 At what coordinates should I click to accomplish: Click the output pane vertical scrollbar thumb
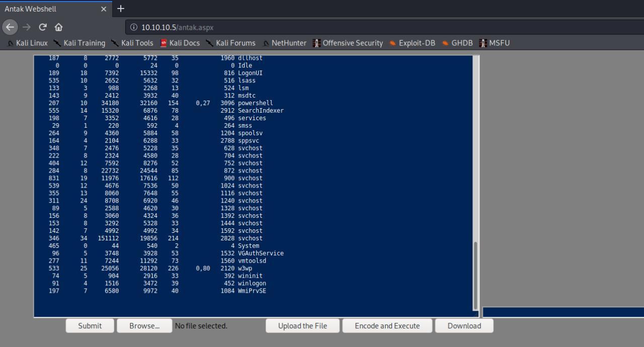(475, 276)
